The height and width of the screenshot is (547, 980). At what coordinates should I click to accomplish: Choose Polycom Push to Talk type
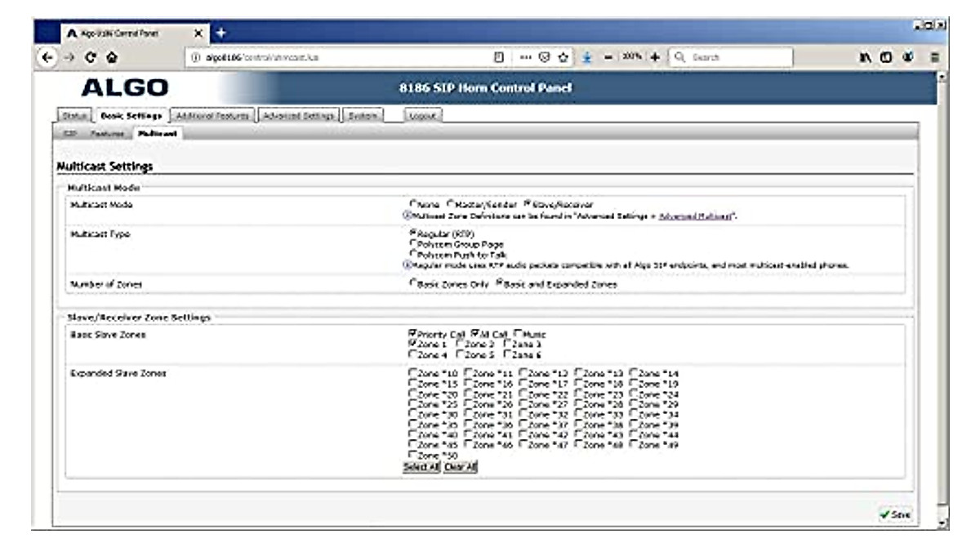pyautogui.click(x=412, y=255)
